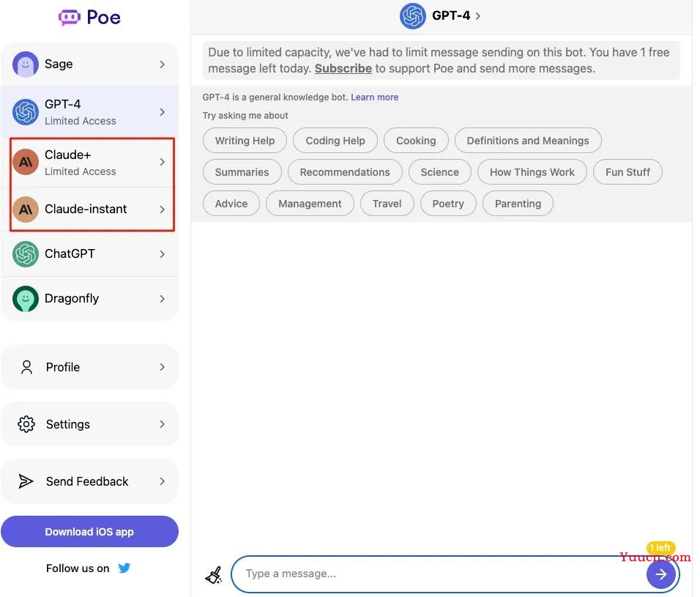Expand the Claude-instant chevron arrow

click(x=162, y=209)
